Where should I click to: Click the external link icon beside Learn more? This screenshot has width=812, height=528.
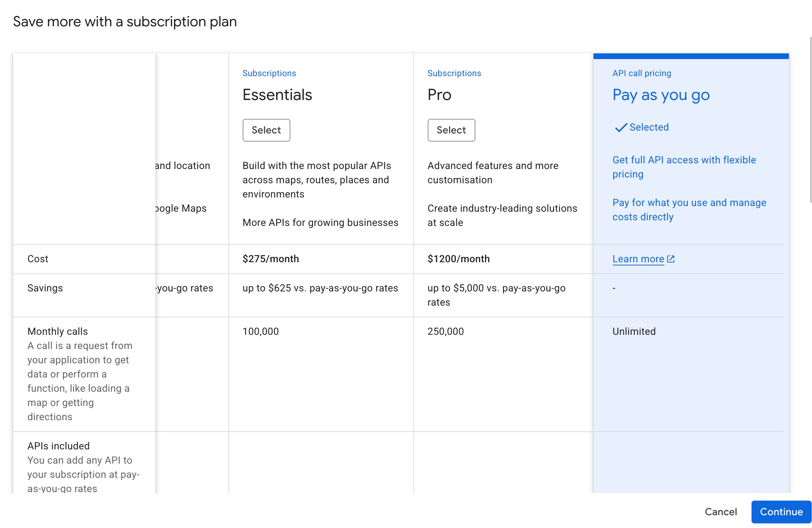(671, 259)
